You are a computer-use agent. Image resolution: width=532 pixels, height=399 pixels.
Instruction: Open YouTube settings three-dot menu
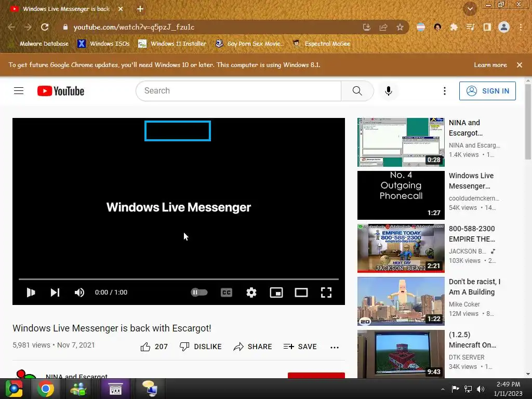pos(445,91)
